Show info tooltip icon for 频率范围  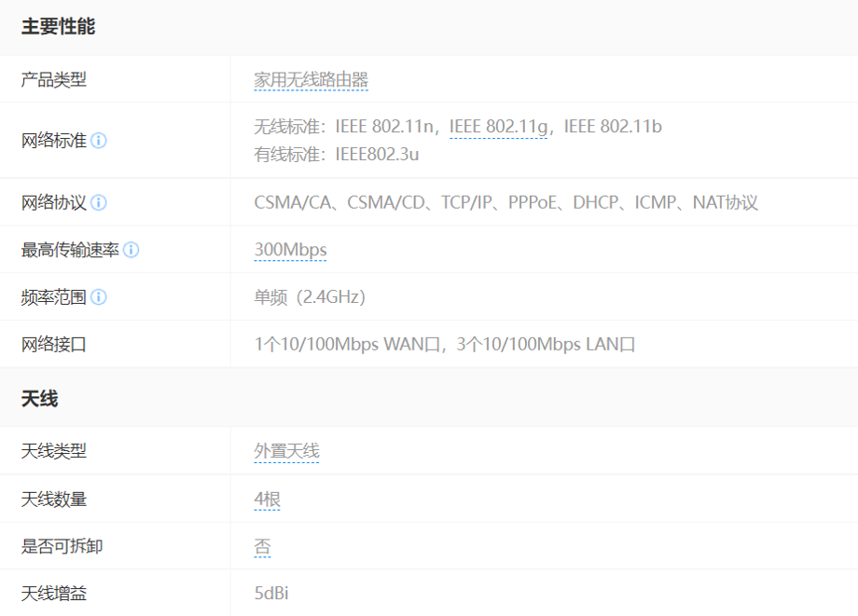99,297
